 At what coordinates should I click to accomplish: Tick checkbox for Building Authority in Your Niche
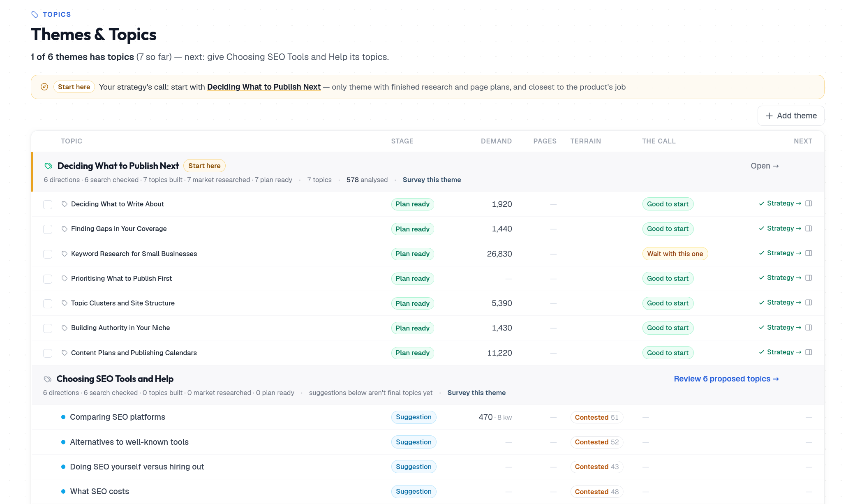tap(48, 328)
